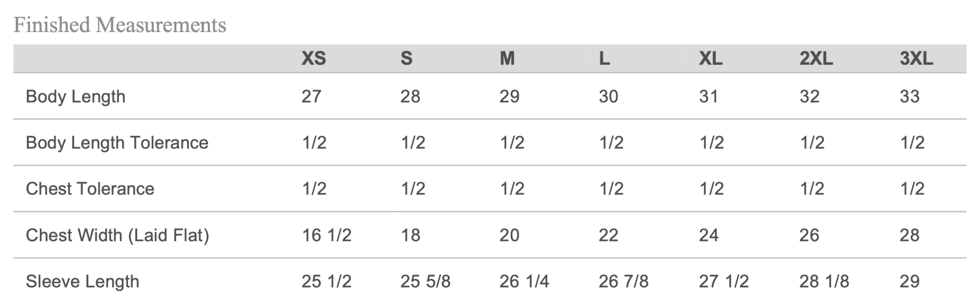Image resolution: width=980 pixels, height=306 pixels.
Task: Select the Body Length Tolerance row label
Action: [x=117, y=143]
